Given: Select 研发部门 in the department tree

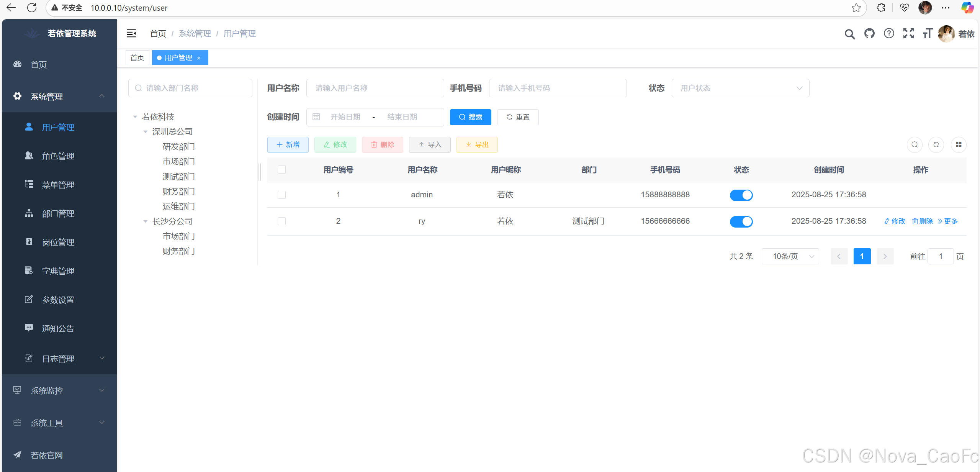Looking at the screenshot, I should point(179,147).
